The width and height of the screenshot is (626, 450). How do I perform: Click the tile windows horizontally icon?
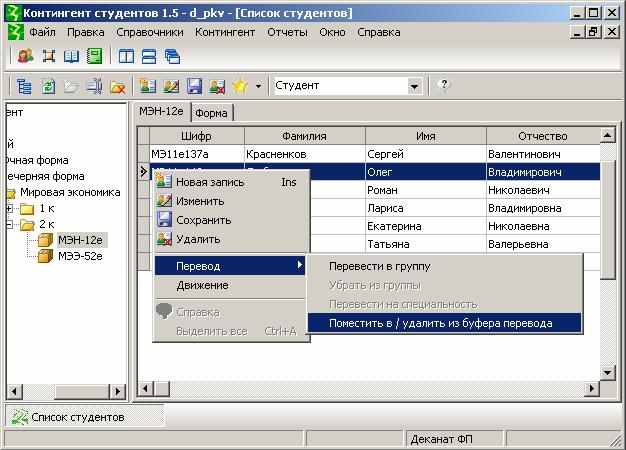point(149,57)
